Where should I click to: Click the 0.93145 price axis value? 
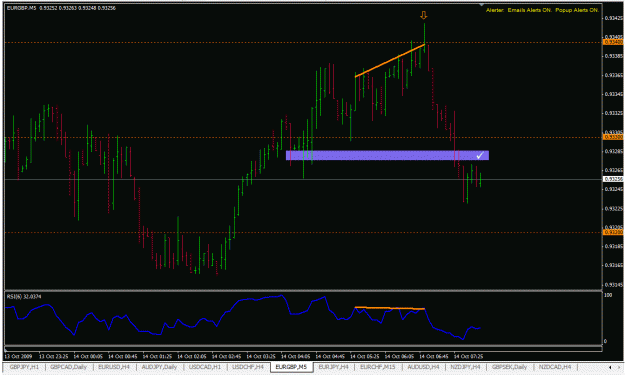click(x=614, y=285)
